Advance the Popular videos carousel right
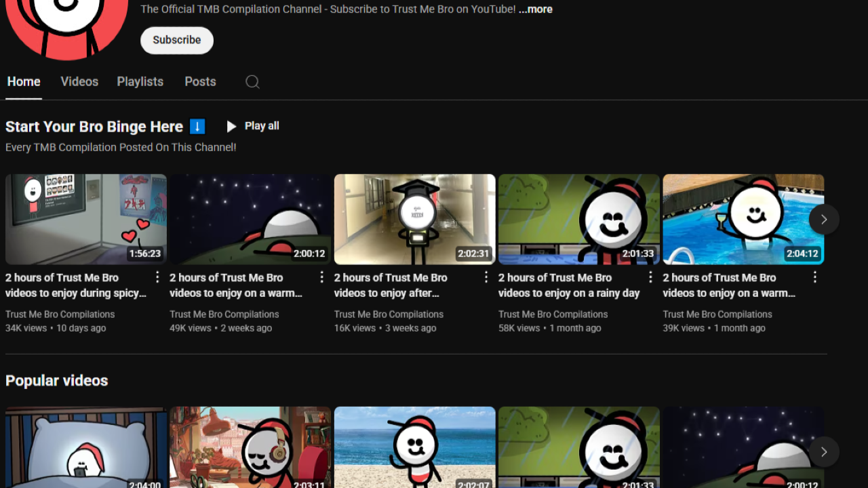This screenshot has height=488, width=868. tap(824, 452)
